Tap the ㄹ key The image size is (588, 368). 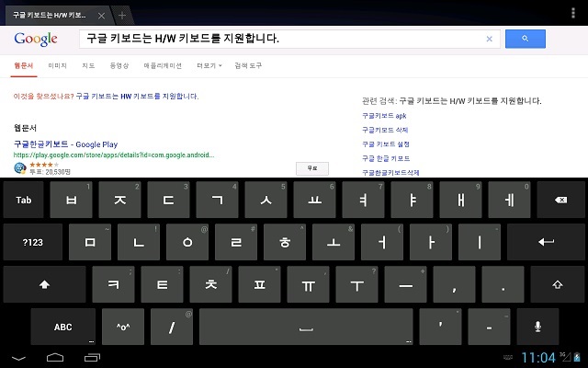click(236, 242)
